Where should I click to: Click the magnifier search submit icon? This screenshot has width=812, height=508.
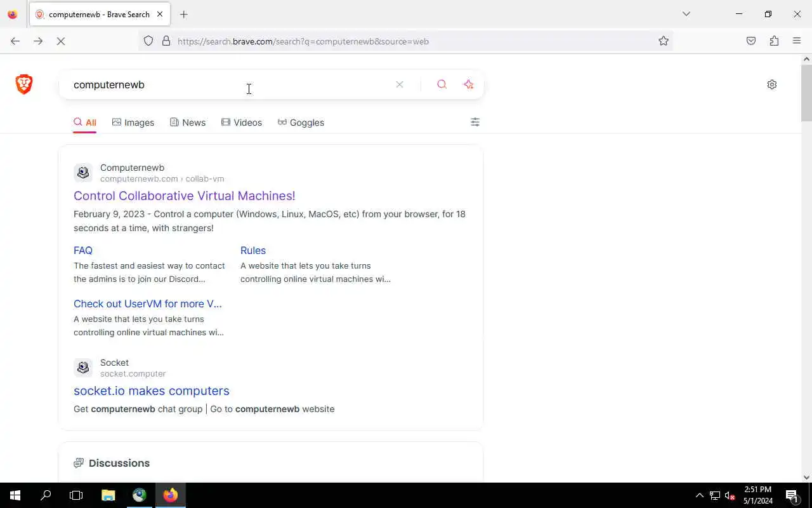(x=442, y=84)
